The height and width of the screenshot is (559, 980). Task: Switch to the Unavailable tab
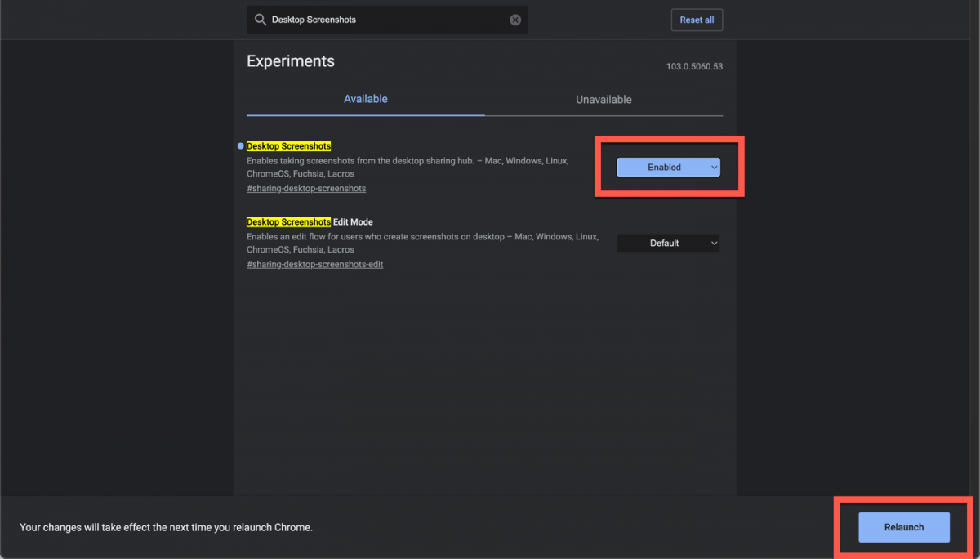(x=604, y=100)
